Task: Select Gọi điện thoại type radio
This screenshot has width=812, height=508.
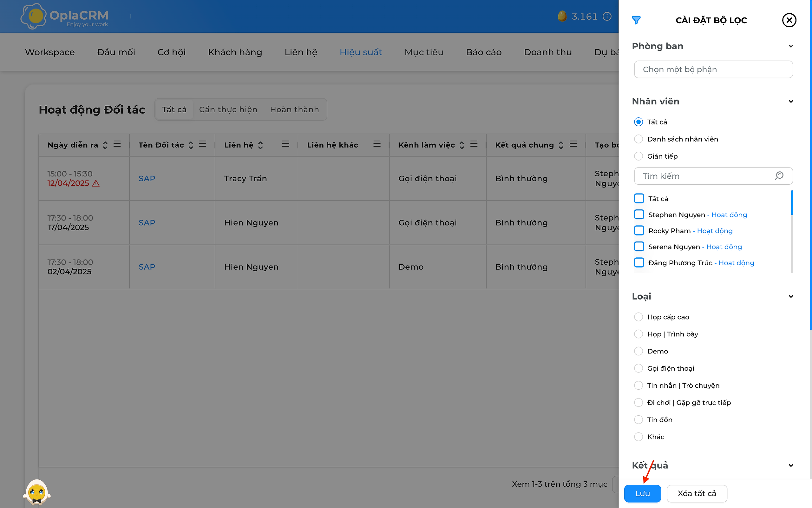Action: (638, 368)
